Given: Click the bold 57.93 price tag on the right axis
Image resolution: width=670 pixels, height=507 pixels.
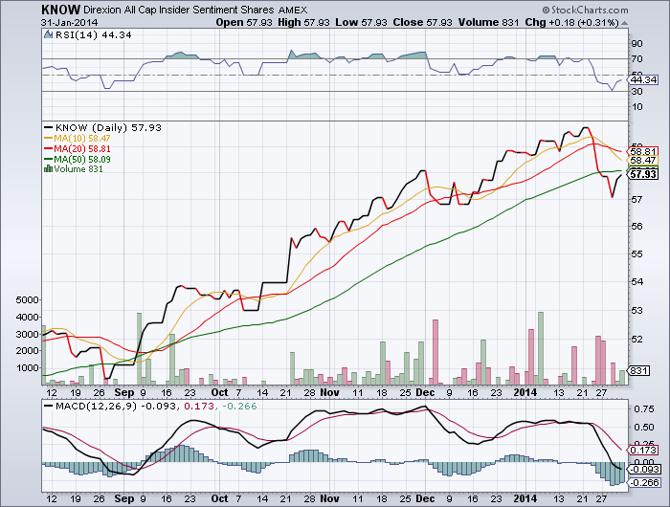Looking at the screenshot, I should click(x=644, y=174).
